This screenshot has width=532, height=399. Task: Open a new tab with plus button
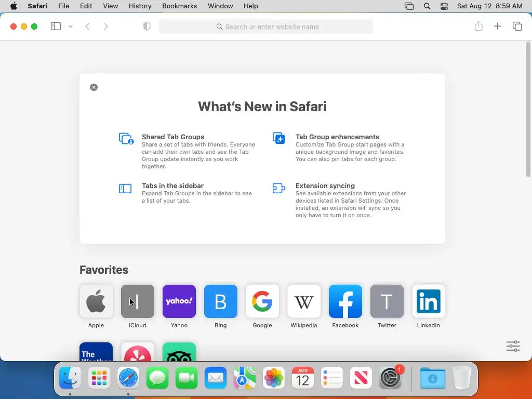tap(497, 26)
